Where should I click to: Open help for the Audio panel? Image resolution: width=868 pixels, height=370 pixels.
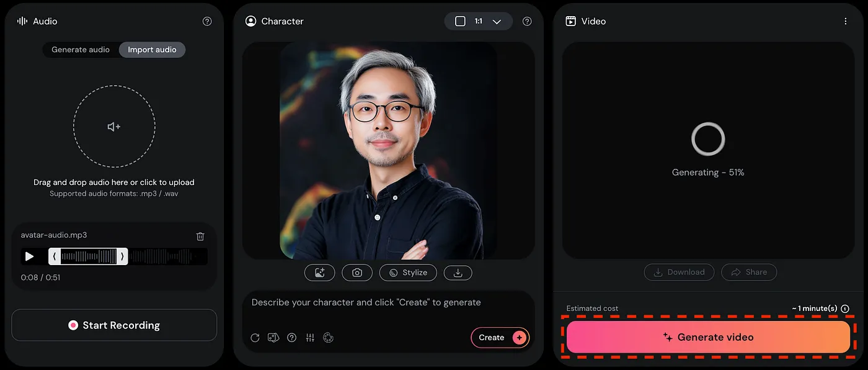(207, 21)
